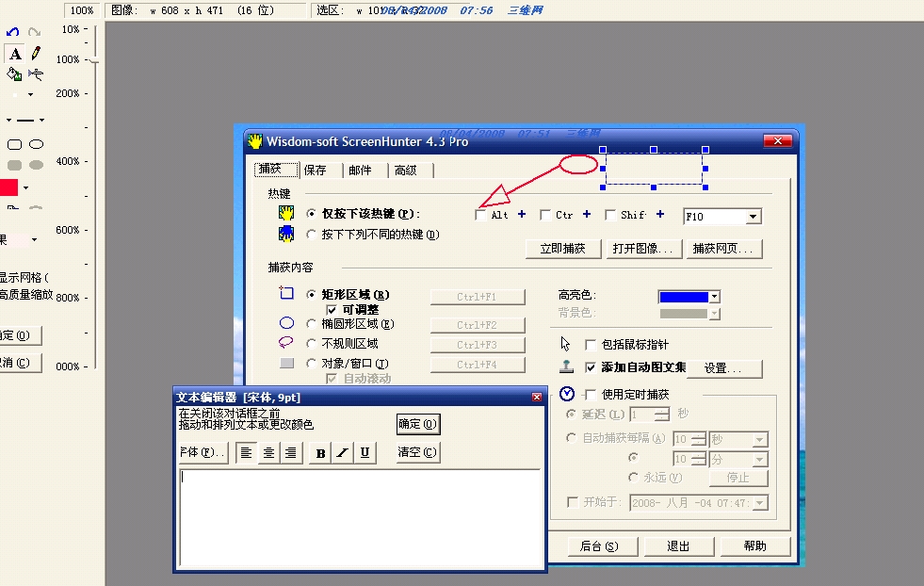Enable 使用定时捕获 checkbox
924x586 pixels.
(x=590, y=395)
